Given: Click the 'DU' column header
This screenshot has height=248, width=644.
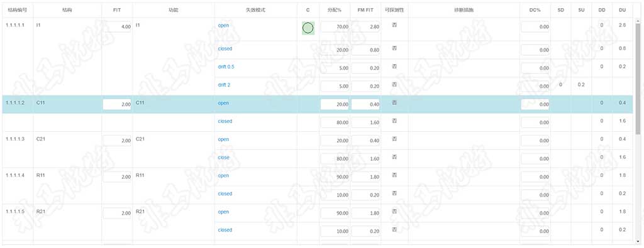Looking at the screenshot, I should coord(622,10).
